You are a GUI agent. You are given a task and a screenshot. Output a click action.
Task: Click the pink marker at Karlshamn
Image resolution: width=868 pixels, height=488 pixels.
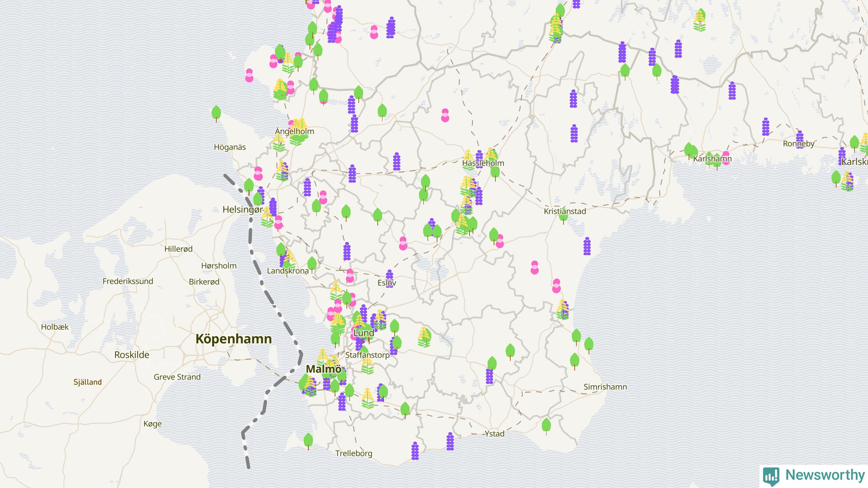pyautogui.click(x=726, y=158)
